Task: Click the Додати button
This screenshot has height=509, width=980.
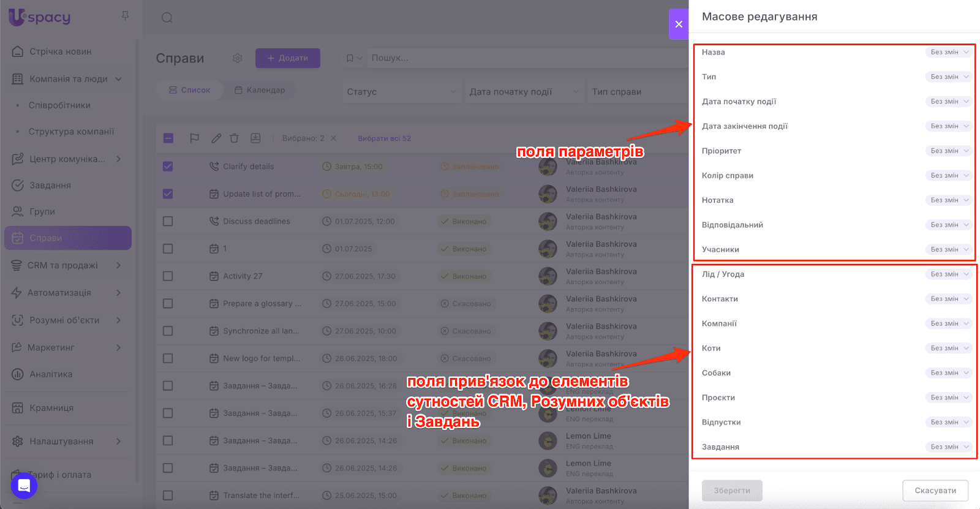Action: pyautogui.click(x=288, y=58)
